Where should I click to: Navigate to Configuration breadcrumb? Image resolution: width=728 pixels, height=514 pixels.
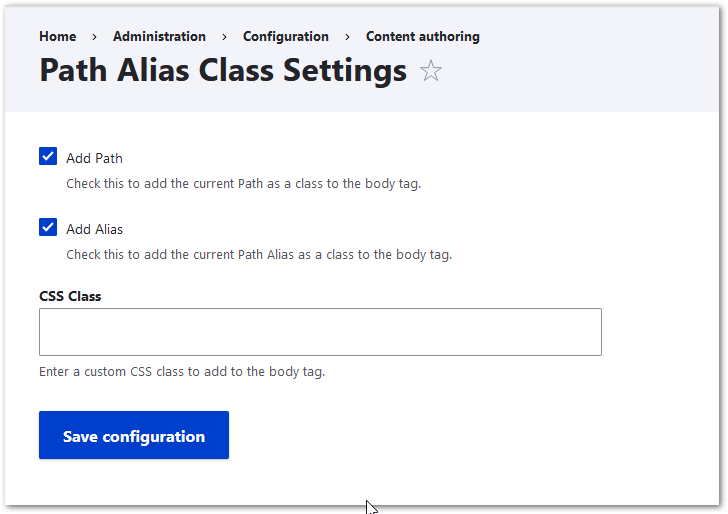click(x=286, y=36)
